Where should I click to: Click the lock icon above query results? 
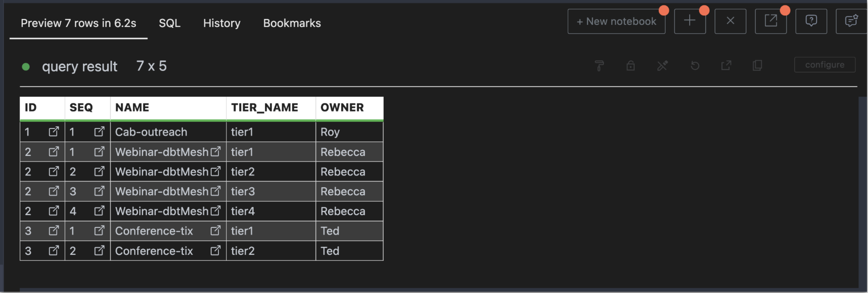point(631,66)
